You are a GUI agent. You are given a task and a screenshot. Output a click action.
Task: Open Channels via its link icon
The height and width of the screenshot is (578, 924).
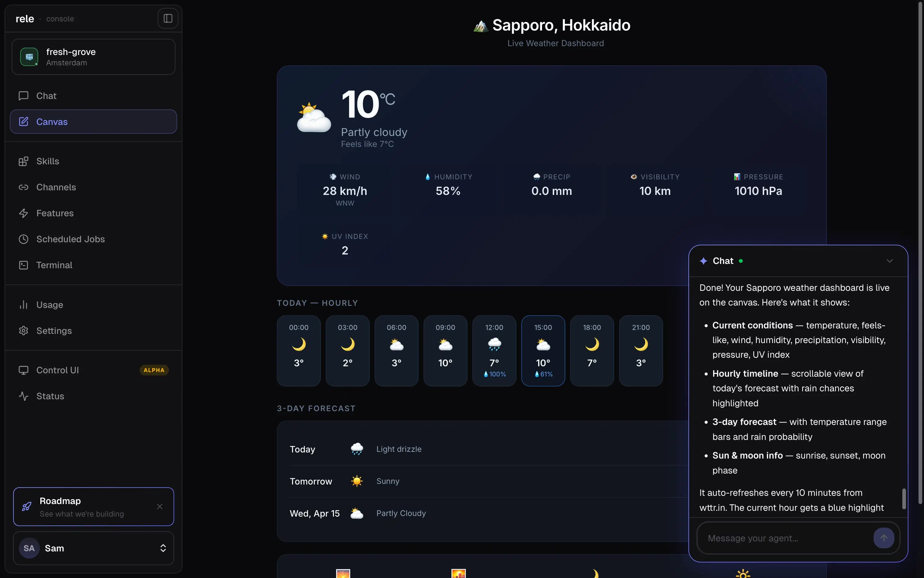(x=23, y=187)
